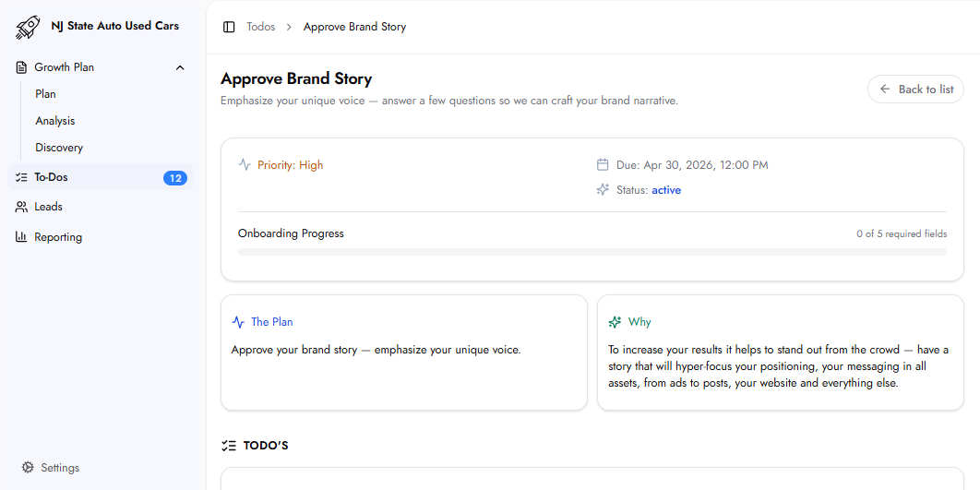The height and width of the screenshot is (490, 980).
Task: Click the Settings gear icon
Action: click(28, 468)
